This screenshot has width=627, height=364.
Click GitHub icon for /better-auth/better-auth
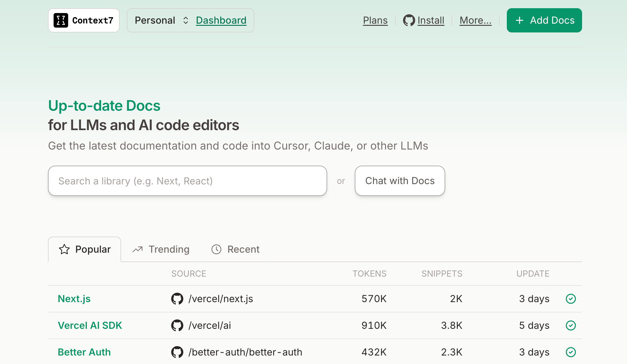(177, 352)
